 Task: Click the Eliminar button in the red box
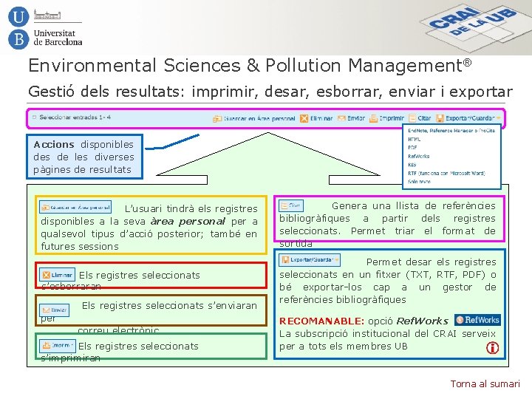coord(57,275)
